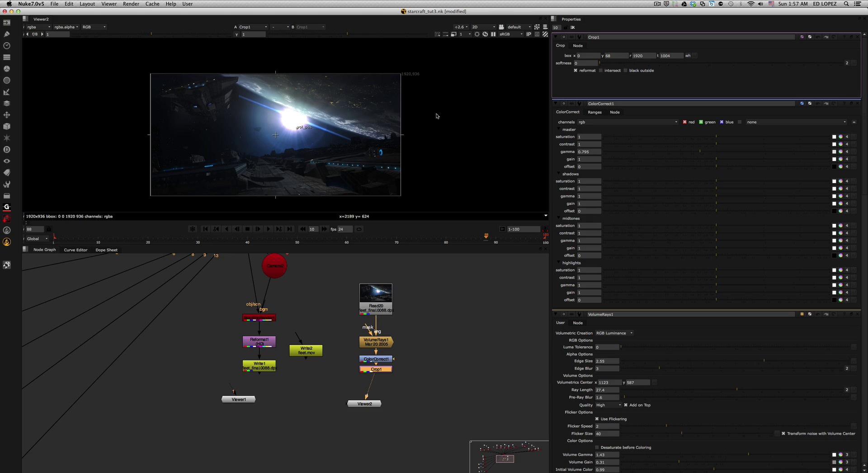Open the Time nodes clock icon
868x473 pixels.
[7, 46]
